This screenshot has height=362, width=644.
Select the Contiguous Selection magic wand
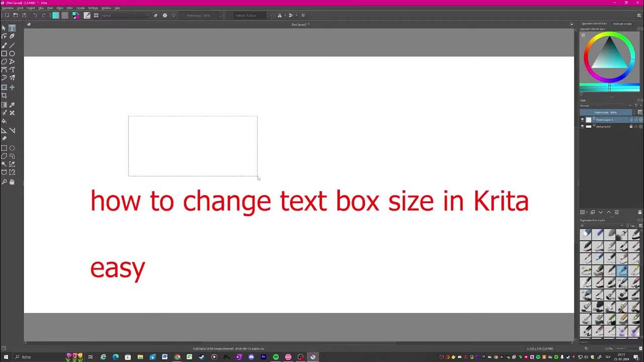coord(4,164)
